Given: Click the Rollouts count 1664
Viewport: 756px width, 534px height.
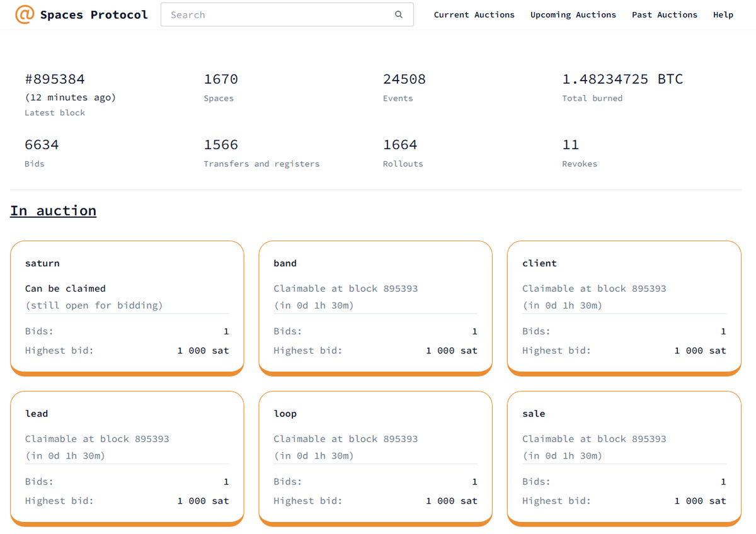Looking at the screenshot, I should click(400, 144).
